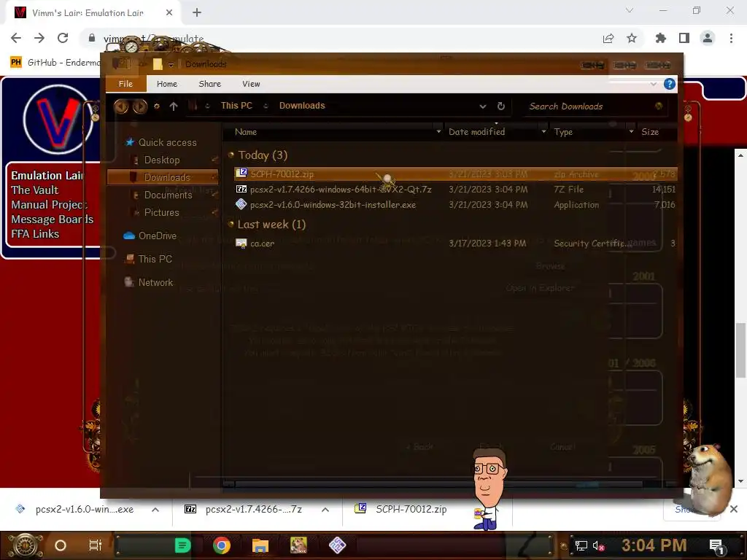Viewport: 747px width, 560px height.
Task: Sort files by the Name column
Action: pos(246,132)
